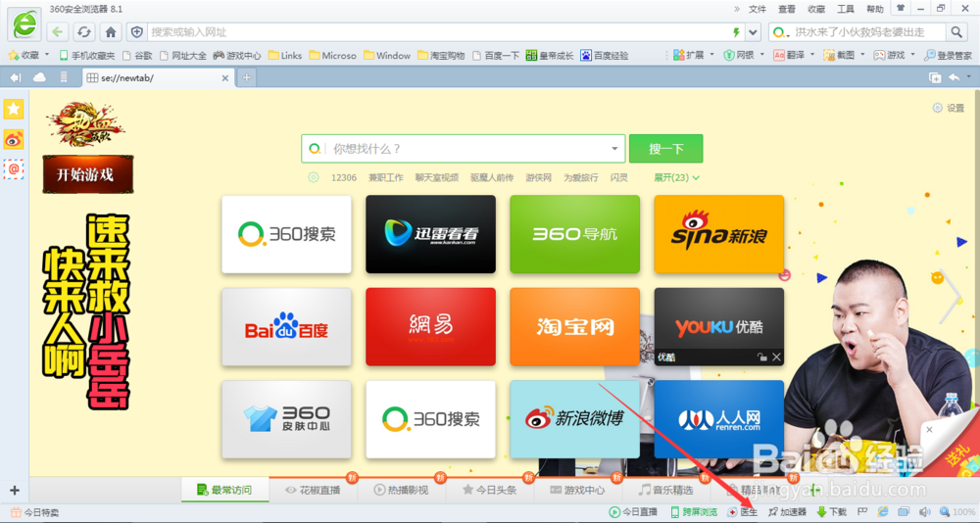Switch to the 最常访问 tab

[225, 490]
